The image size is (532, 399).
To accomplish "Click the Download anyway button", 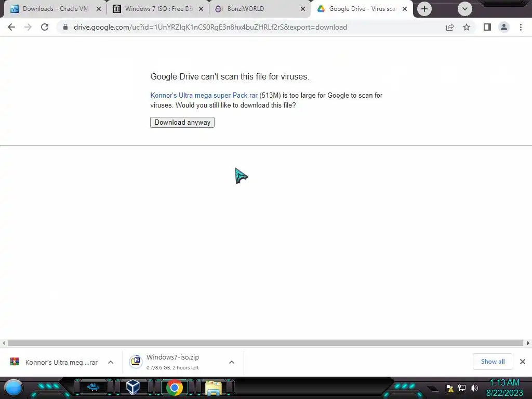I will coord(182,123).
